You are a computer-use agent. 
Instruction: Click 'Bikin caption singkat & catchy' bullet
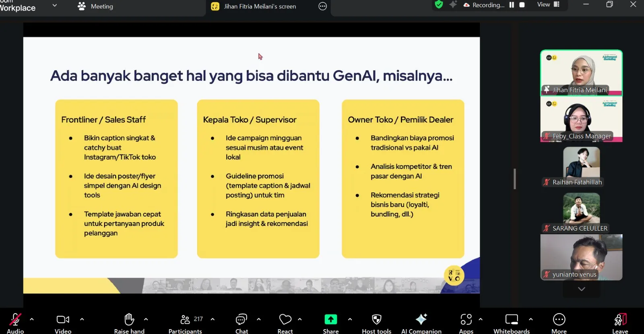click(120, 147)
